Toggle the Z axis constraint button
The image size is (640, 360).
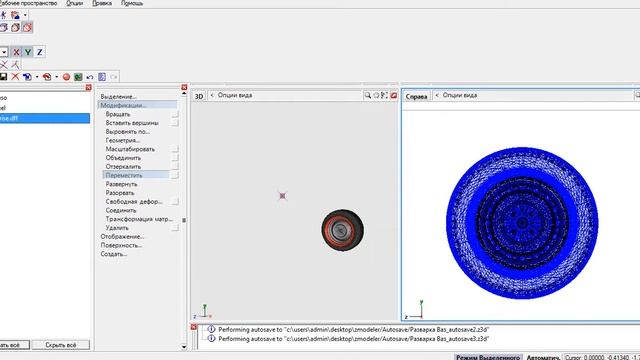(40, 52)
